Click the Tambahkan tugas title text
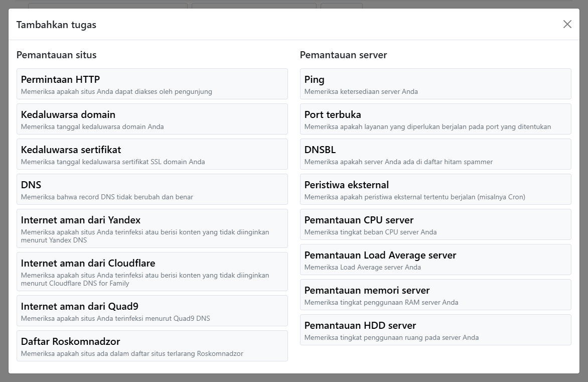The image size is (588, 382). (56, 25)
